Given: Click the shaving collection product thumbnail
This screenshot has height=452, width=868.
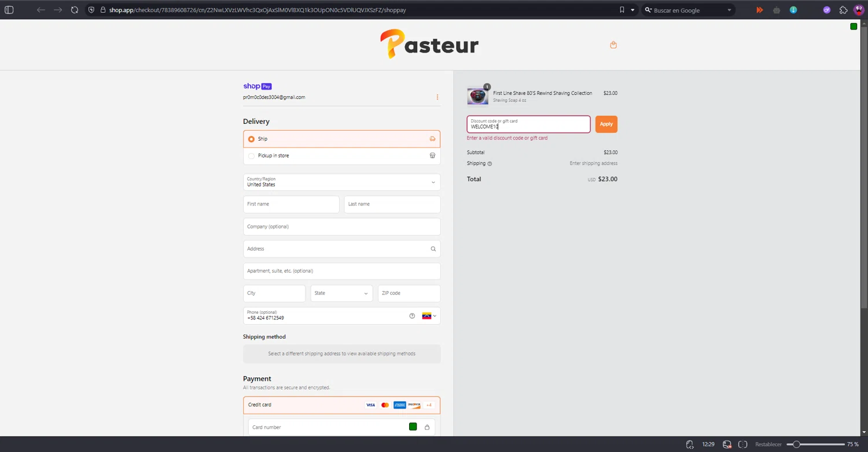Looking at the screenshot, I should (x=478, y=97).
